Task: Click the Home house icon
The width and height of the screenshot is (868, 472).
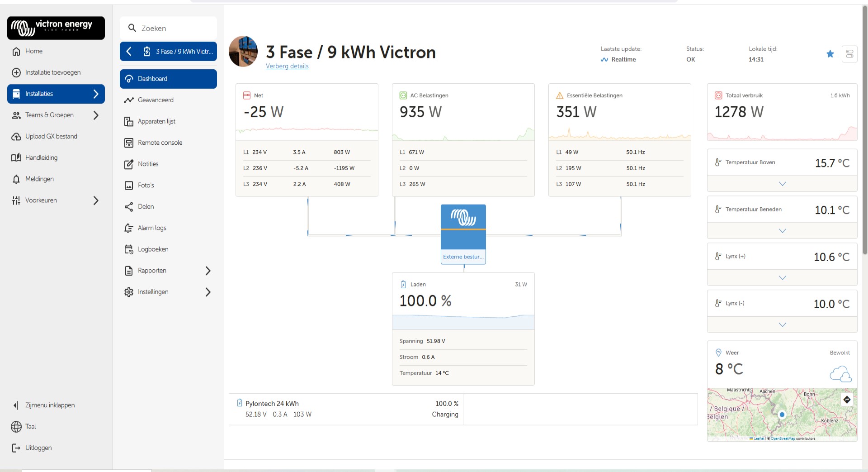Action: (16, 52)
